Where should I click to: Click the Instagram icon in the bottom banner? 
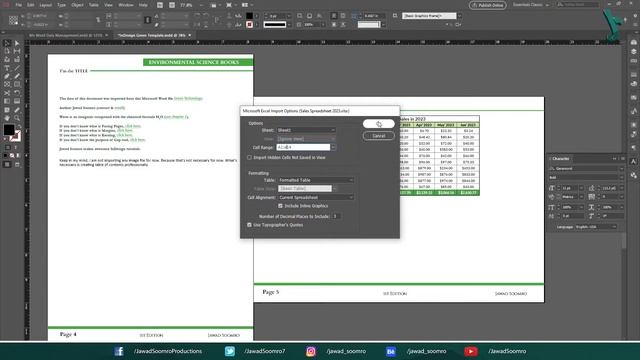(x=311, y=351)
